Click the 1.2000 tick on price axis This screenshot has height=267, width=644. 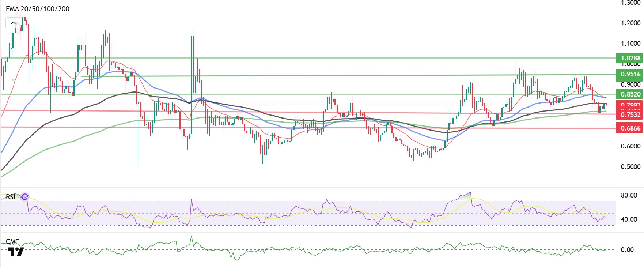[630, 23]
